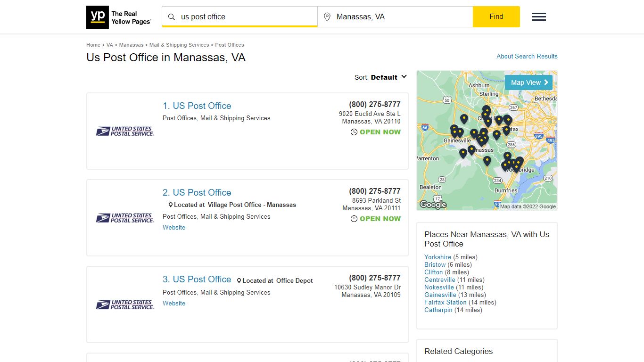This screenshot has width=644, height=362.
Task: Click OPEN NOW status of listing 1
Action: click(x=380, y=132)
